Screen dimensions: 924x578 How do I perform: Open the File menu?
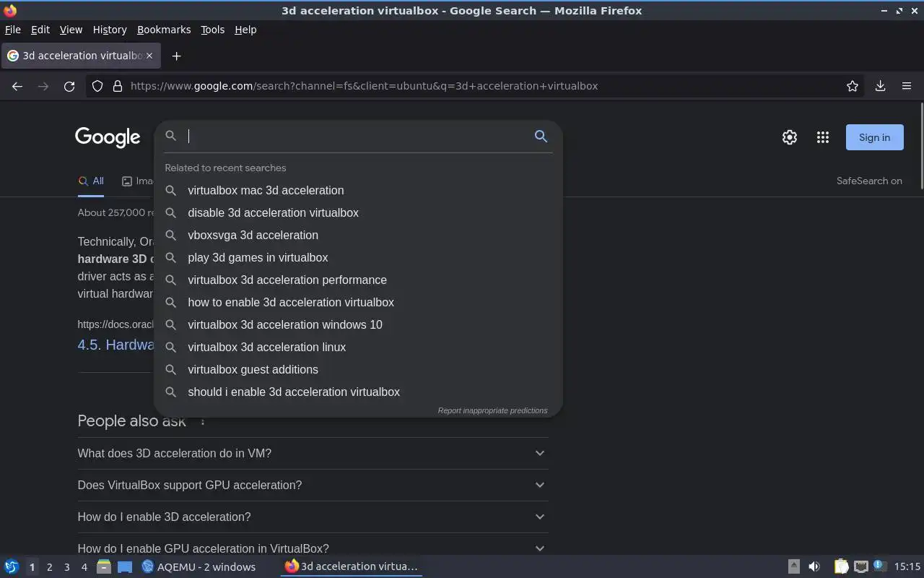[x=13, y=30]
